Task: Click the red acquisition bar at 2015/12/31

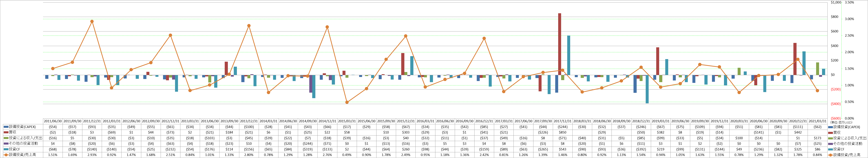Action: (403, 64)
